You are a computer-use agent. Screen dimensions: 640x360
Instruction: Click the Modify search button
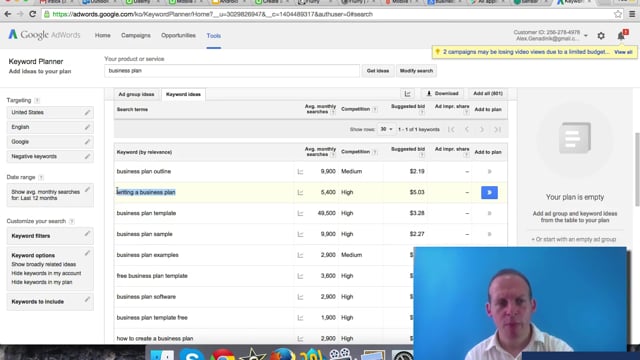pos(416,71)
